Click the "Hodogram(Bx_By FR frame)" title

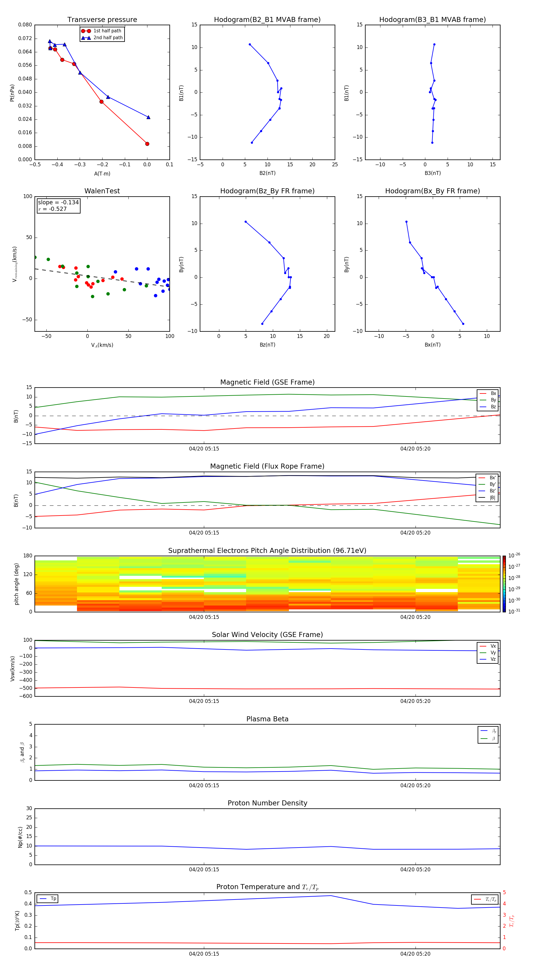coord(432,191)
